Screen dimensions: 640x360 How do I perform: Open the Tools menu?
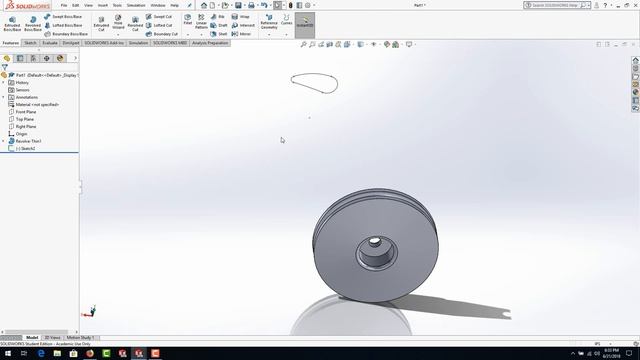117,5
